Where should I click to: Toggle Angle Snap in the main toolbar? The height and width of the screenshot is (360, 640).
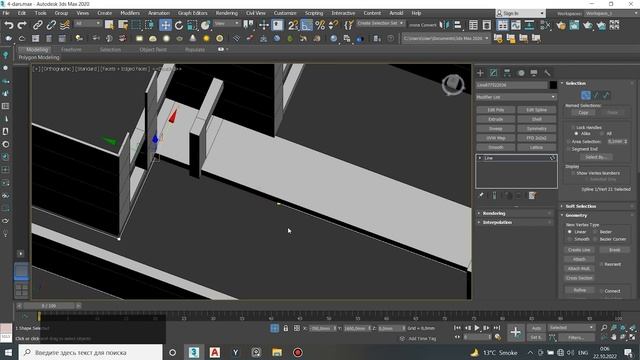307,25
